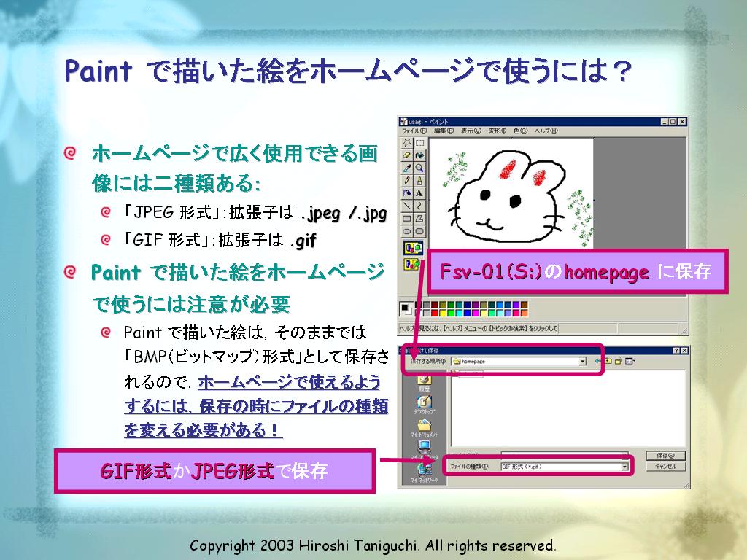This screenshot has height=560, width=747.
Task: Pick the Eraser tool in Paint
Action: [407, 155]
